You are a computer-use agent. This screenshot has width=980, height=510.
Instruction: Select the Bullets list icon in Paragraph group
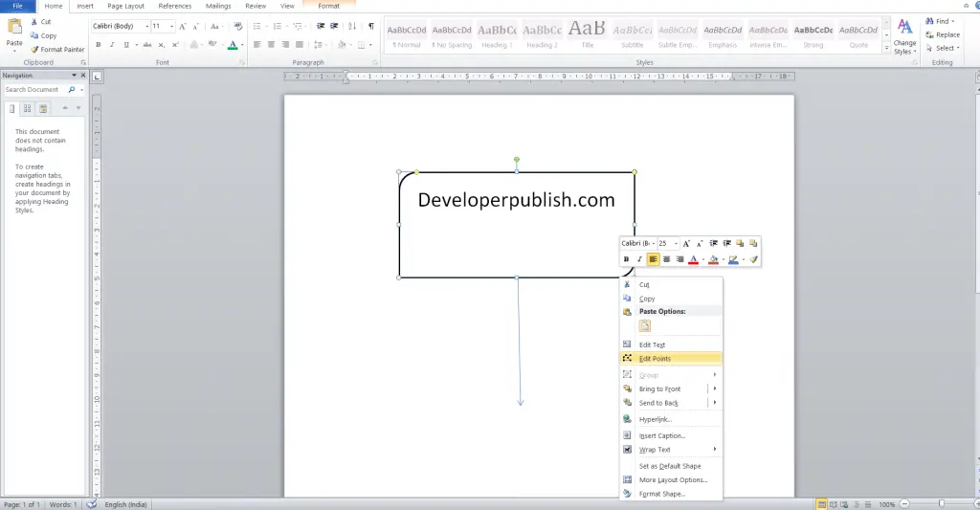256,26
